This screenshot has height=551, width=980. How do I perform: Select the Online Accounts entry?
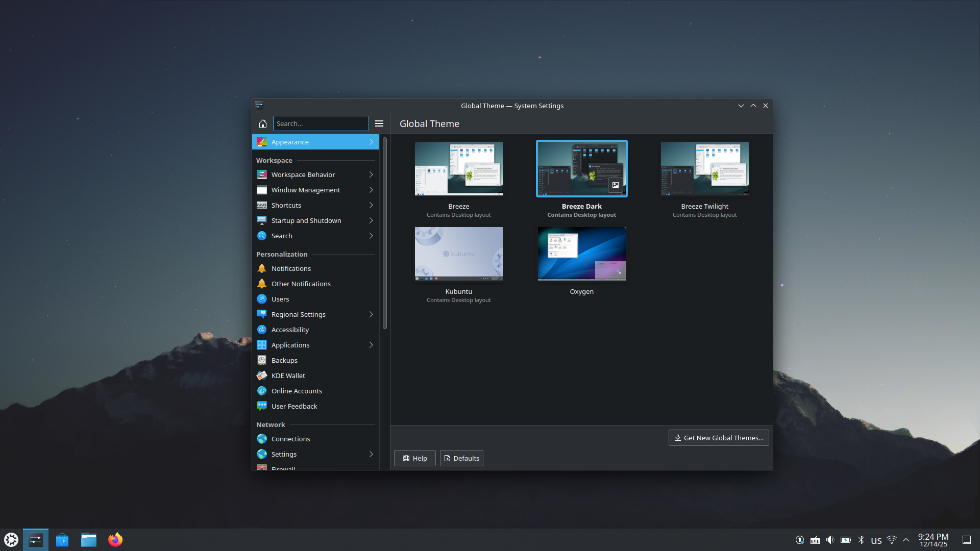(x=297, y=391)
